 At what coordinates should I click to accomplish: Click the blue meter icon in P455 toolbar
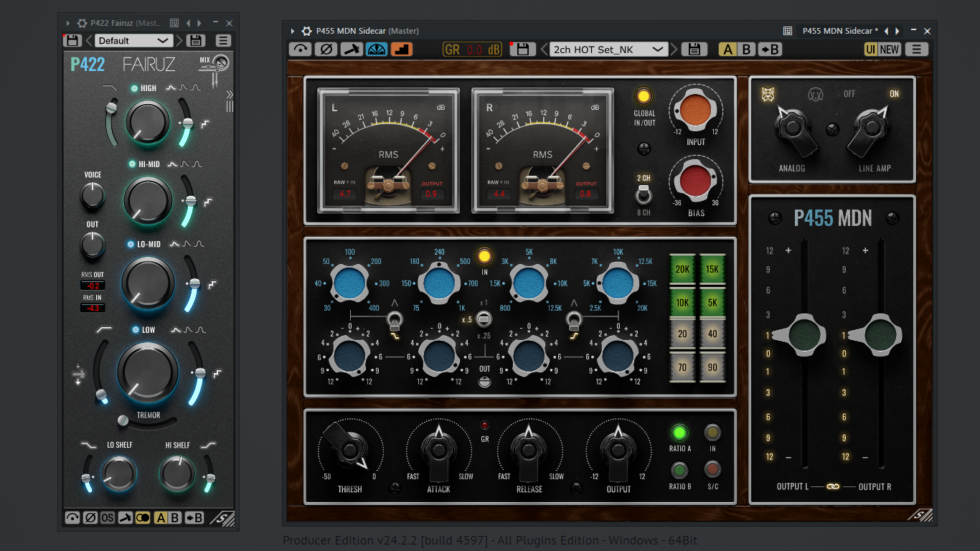pos(376,49)
